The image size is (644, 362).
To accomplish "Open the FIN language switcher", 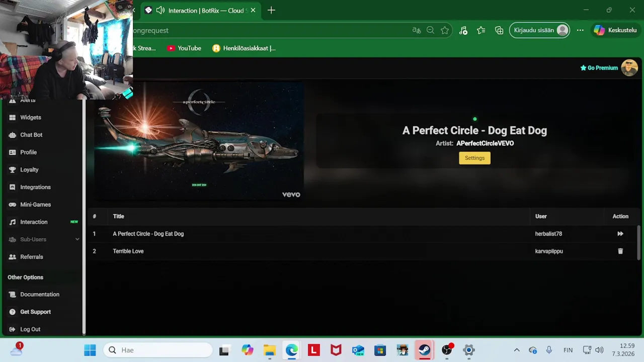I will click(568, 350).
